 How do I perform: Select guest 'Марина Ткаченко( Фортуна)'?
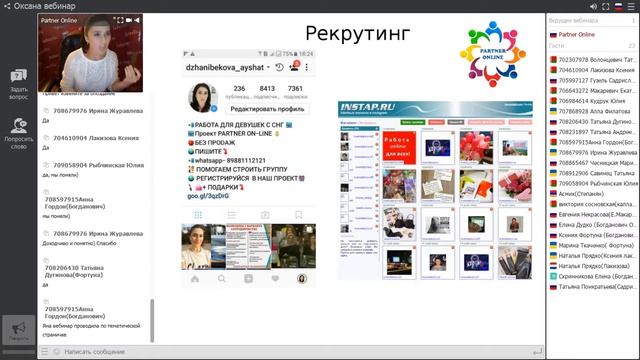pyautogui.click(x=593, y=245)
